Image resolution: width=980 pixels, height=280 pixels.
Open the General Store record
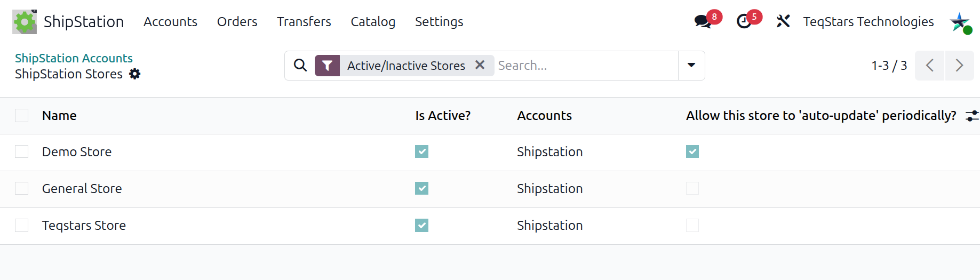coord(82,189)
